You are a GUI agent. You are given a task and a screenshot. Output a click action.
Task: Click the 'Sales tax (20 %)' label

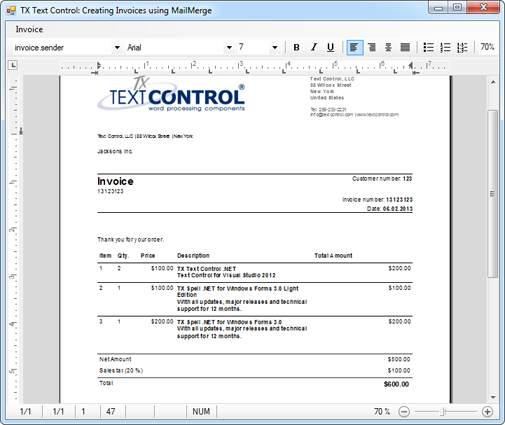(x=121, y=371)
